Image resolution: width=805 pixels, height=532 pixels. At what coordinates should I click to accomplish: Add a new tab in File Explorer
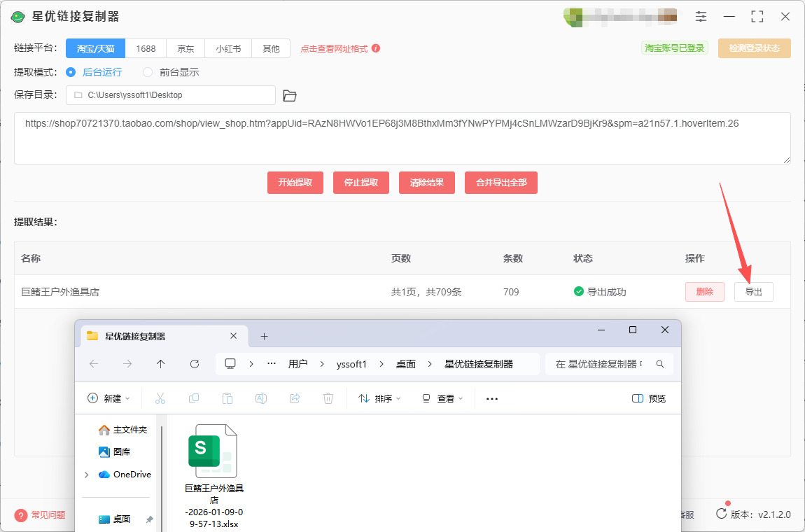(264, 337)
